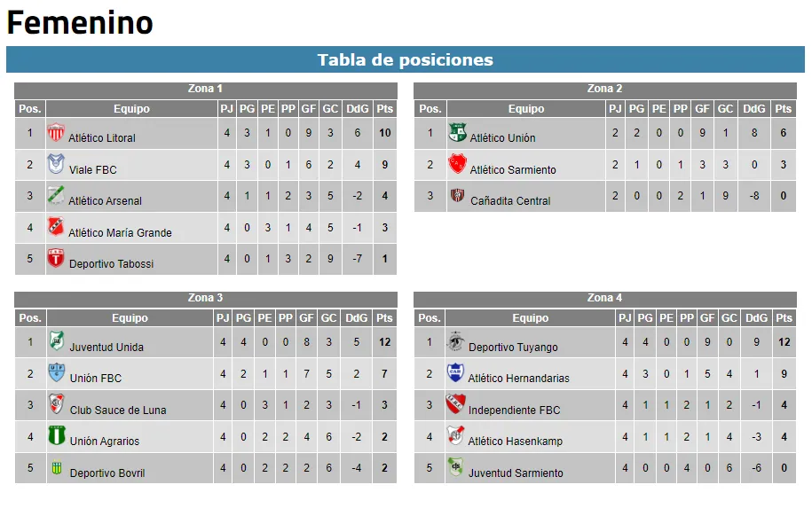812x508 pixels.
Task: Click the Pts column header in Zona 2
Action: point(783,109)
